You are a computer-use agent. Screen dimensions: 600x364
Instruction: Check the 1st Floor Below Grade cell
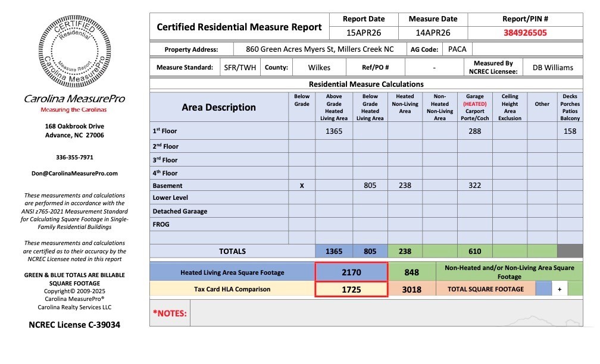(x=302, y=131)
